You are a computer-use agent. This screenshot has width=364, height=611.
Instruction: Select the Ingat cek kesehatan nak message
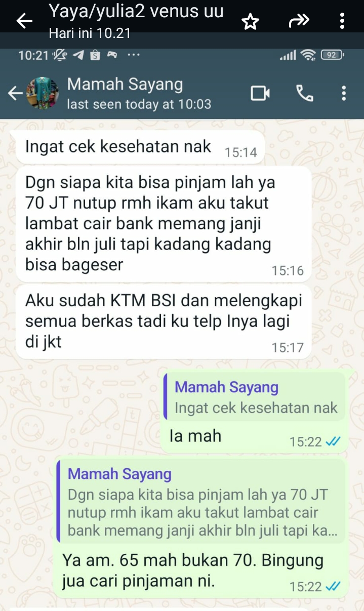click(140, 147)
